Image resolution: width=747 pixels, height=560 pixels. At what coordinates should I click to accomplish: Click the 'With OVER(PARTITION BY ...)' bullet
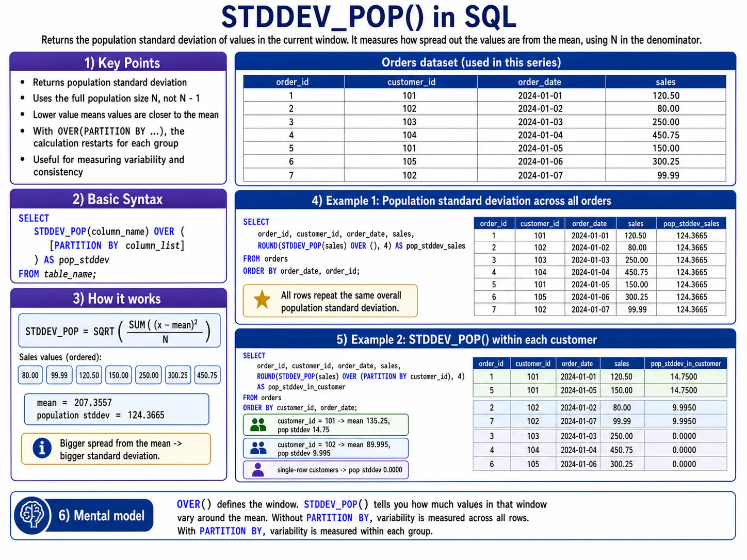[109, 137]
